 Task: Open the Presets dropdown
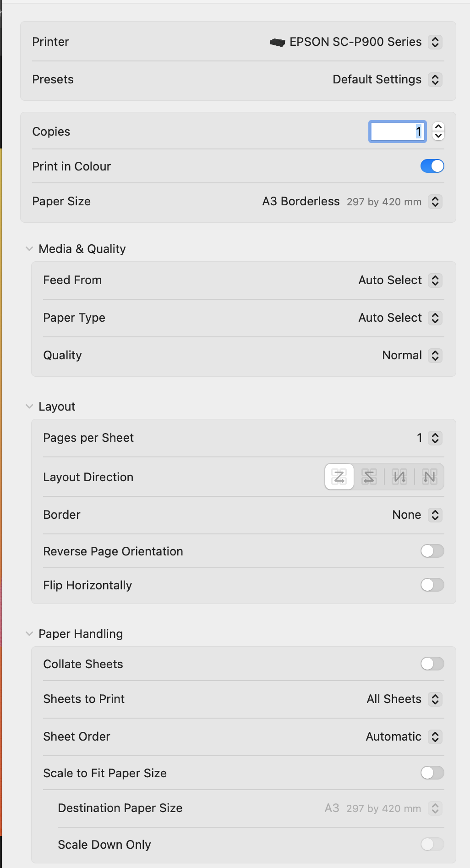click(436, 79)
